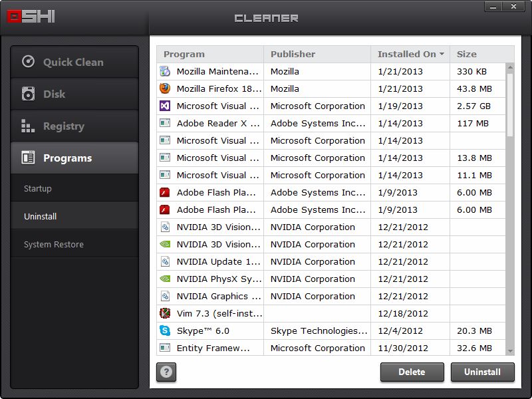Click the scroll down arrow of program list

click(x=510, y=350)
